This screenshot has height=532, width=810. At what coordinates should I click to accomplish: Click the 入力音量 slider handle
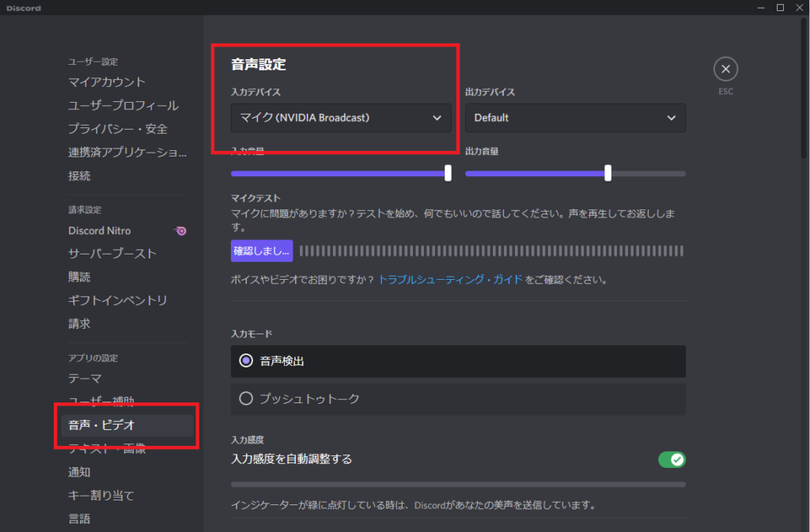[x=448, y=173]
